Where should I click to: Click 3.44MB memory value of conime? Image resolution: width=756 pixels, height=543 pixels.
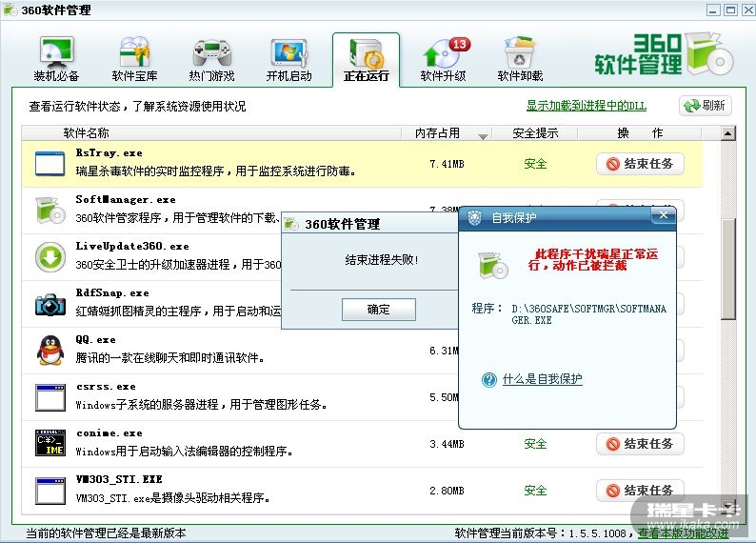447,444
